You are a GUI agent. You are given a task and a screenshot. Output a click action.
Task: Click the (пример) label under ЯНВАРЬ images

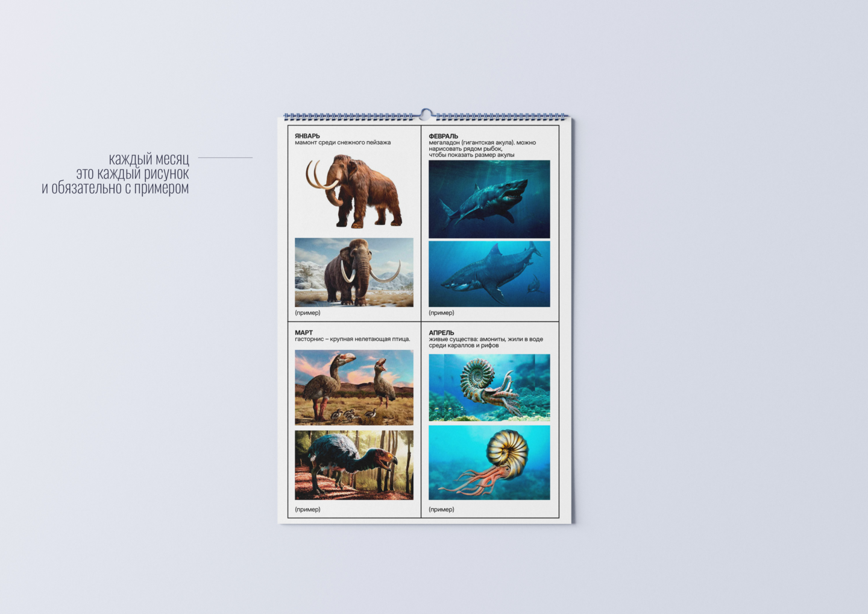307,312
